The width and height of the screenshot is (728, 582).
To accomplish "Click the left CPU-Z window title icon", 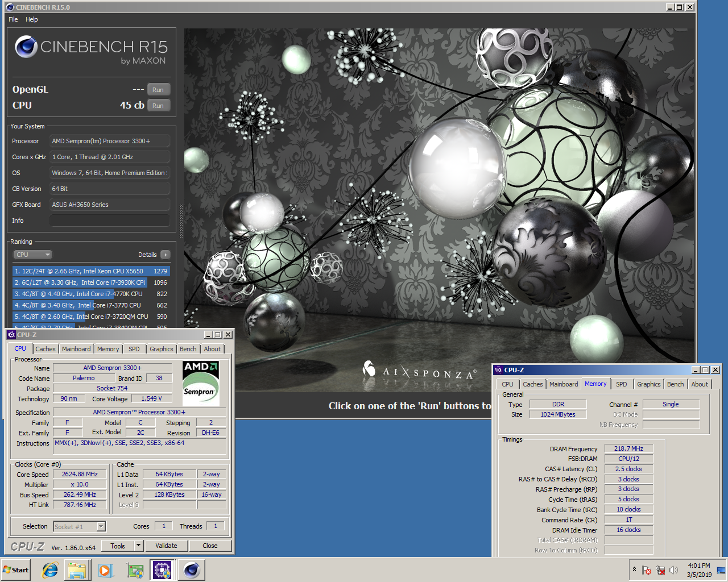I will [x=11, y=335].
